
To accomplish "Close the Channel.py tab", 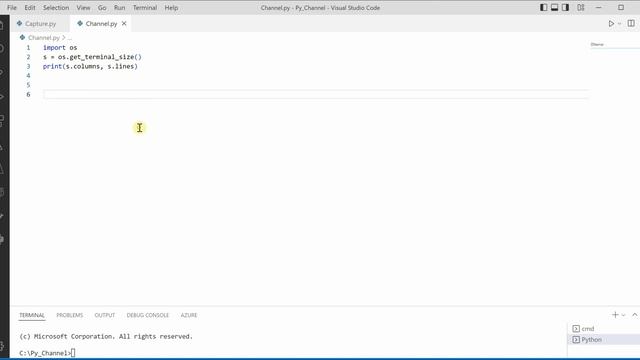I will (124, 24).
